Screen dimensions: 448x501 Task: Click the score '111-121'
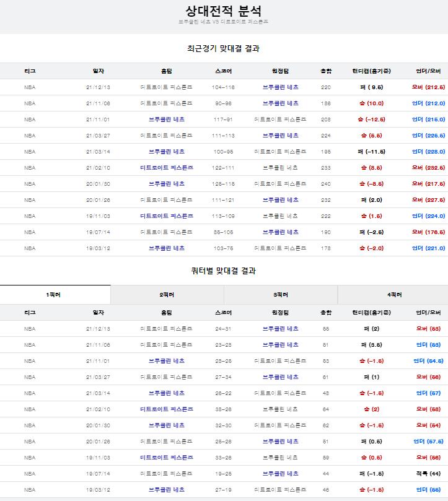coord(223,200)
